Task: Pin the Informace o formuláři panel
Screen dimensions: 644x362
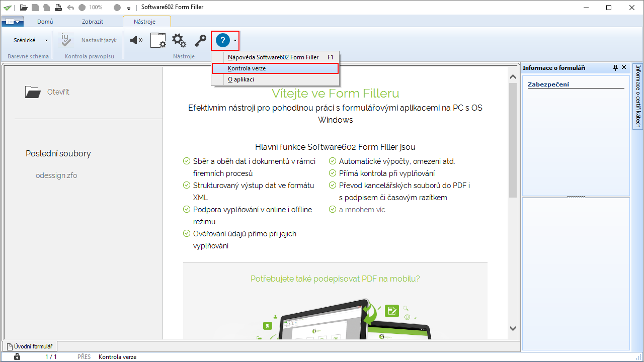Action: 615,67
